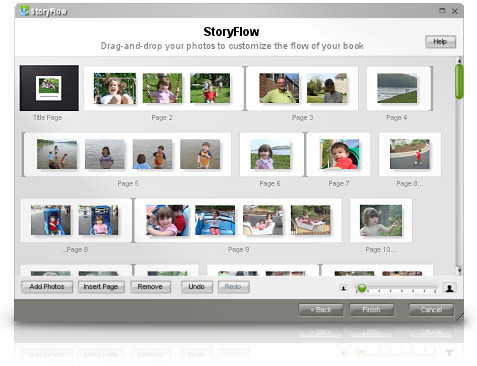
Task: Select child on driveway photo on Page 8
Action: pyautogui.click(x=410, y=154)
